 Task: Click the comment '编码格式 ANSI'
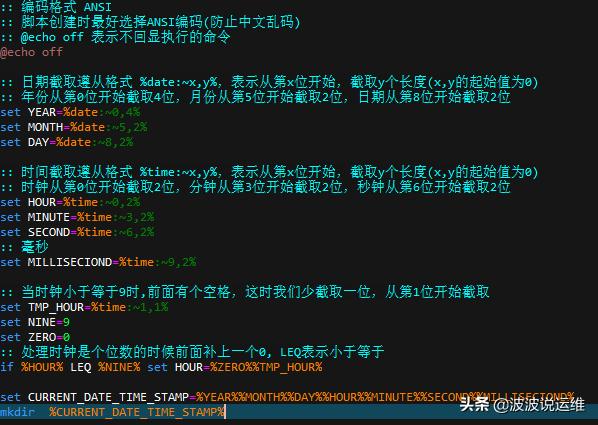point(56,6)
